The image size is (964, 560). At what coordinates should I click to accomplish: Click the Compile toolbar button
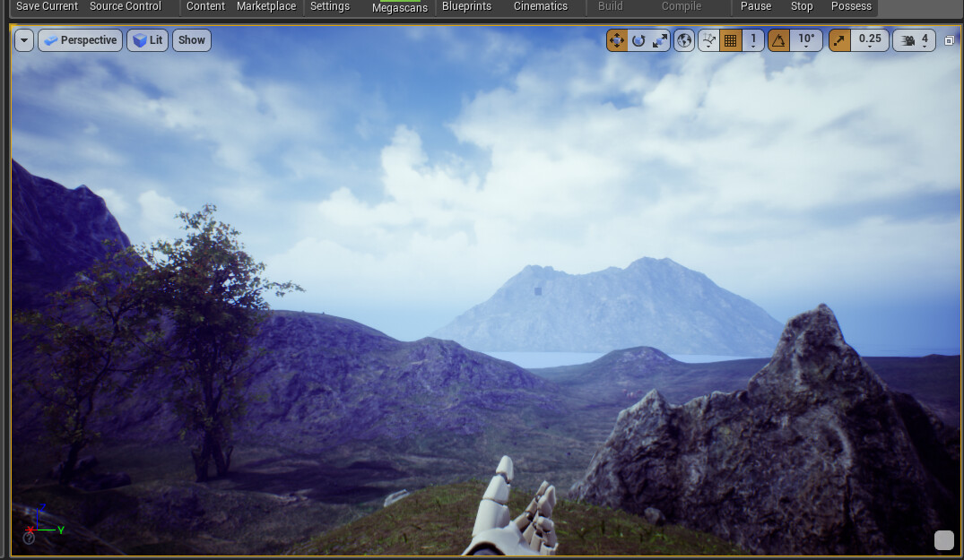(x=682, y=6)
